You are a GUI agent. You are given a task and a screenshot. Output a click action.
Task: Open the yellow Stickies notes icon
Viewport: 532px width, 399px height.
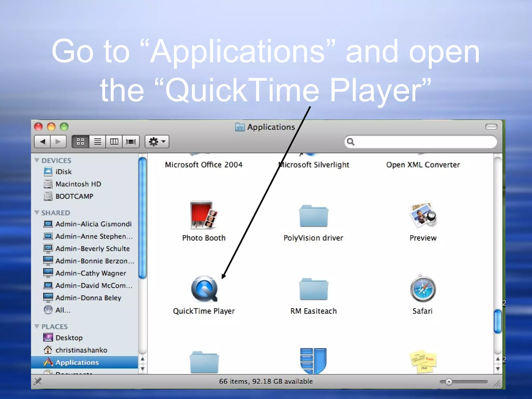423,361
